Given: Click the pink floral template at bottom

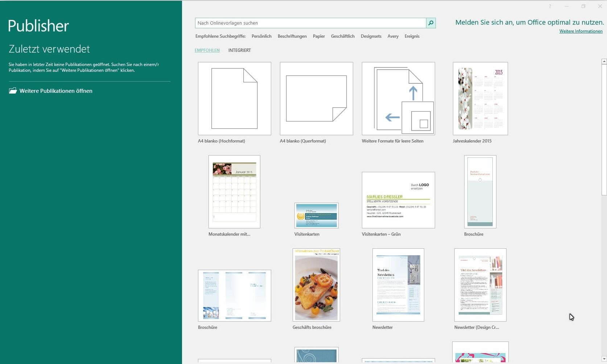Looking at the screenshot, I should pos(480,352).
